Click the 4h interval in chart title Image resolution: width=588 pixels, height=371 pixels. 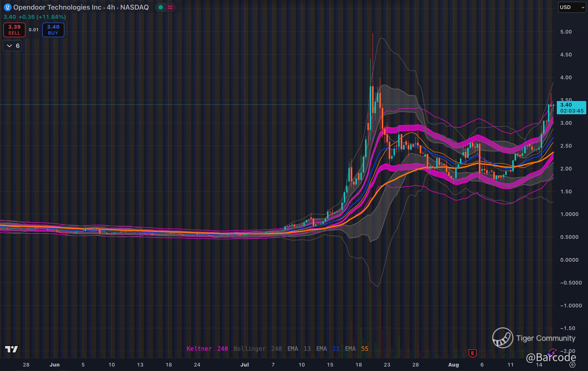pos(111,7)
